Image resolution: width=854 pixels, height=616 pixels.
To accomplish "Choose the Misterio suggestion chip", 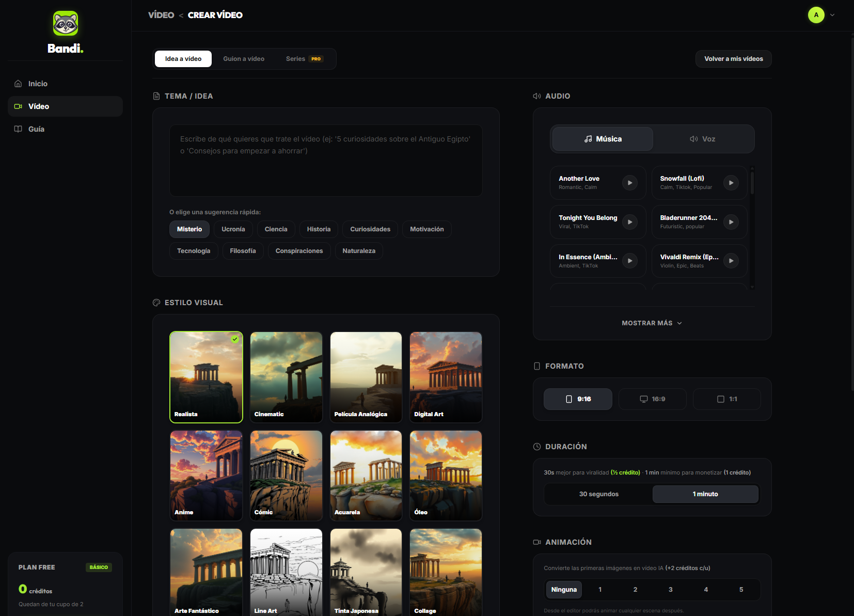I will 189,229.
